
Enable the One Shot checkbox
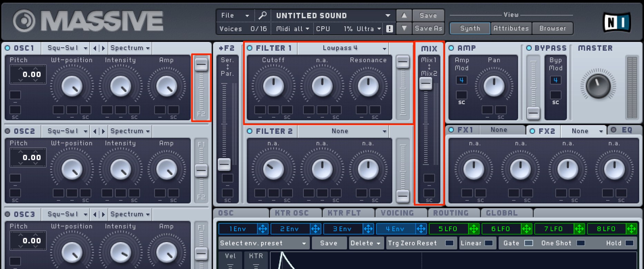(581, 243)
